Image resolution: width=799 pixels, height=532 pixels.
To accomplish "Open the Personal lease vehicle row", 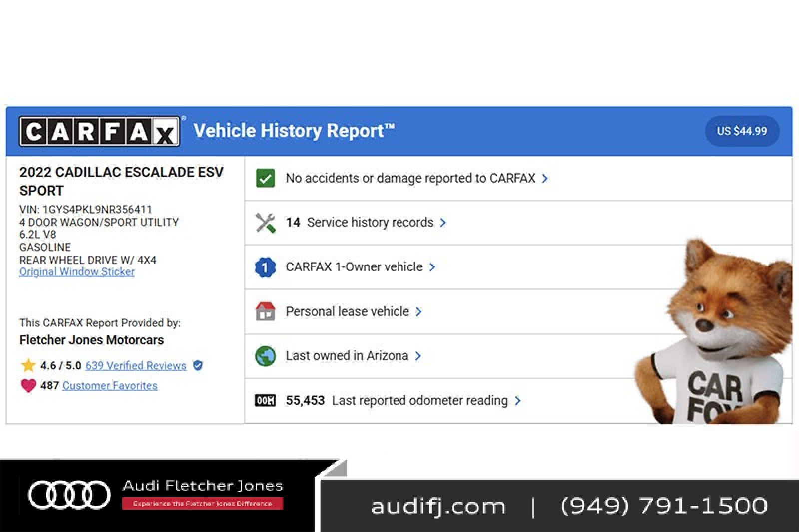I will pyautogui.click(x=348, y=312).
